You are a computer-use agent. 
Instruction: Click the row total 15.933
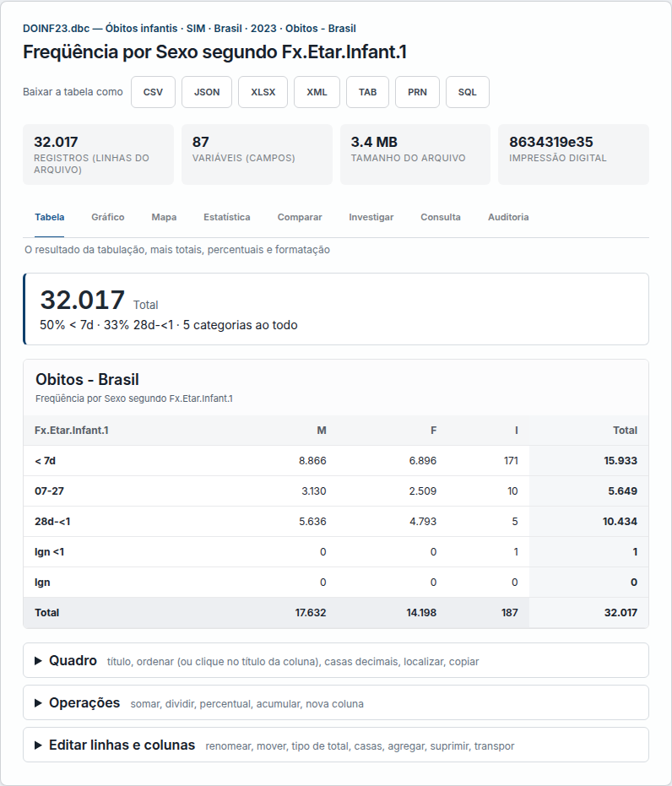[x=621, y=461]
